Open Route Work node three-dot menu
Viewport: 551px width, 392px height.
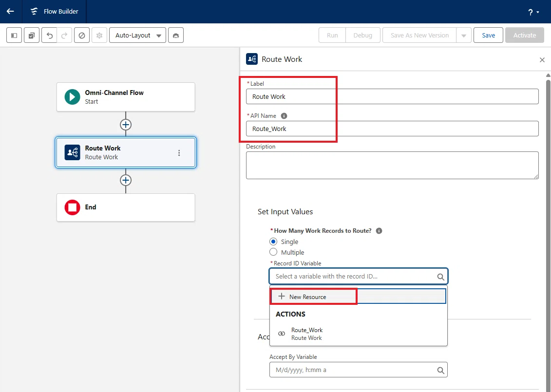pyautogui.click(x=179, y=153)
